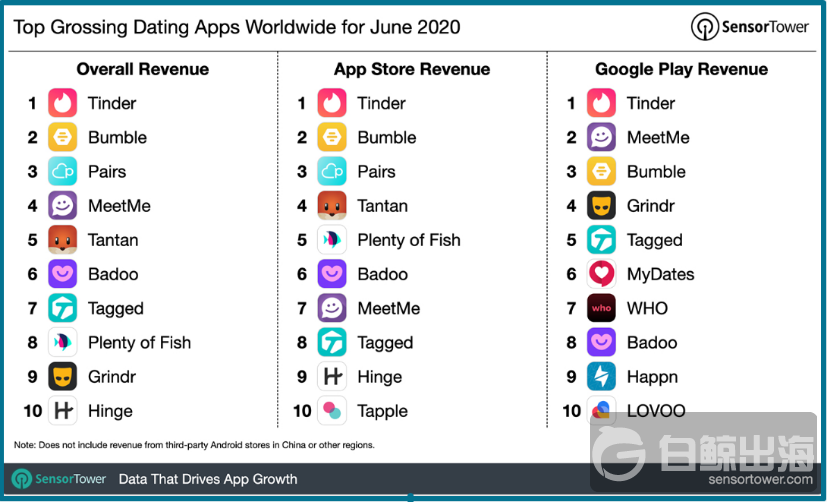This screenshot has width=827, height=502.
Task: Click 'Tantan' text in App Store Revenue list
Action: [x=382, y=206]
